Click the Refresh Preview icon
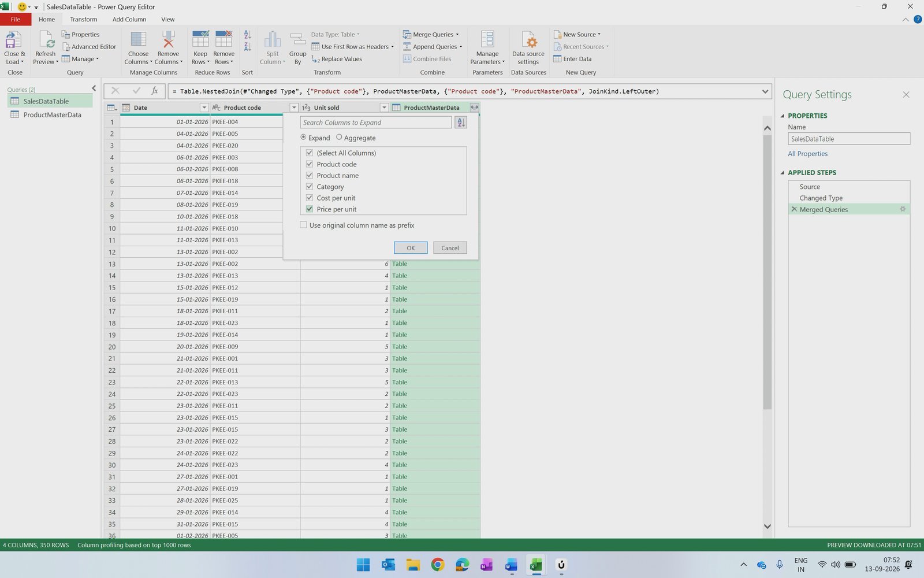The height and width of the screenshot is (578, 924). point(46,40)
